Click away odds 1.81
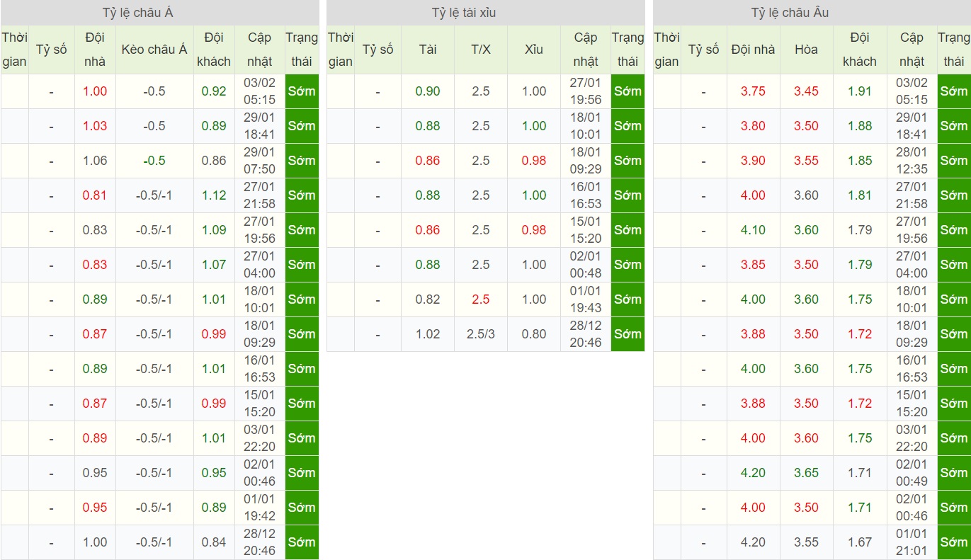971x560 pixels. [860, 195]
